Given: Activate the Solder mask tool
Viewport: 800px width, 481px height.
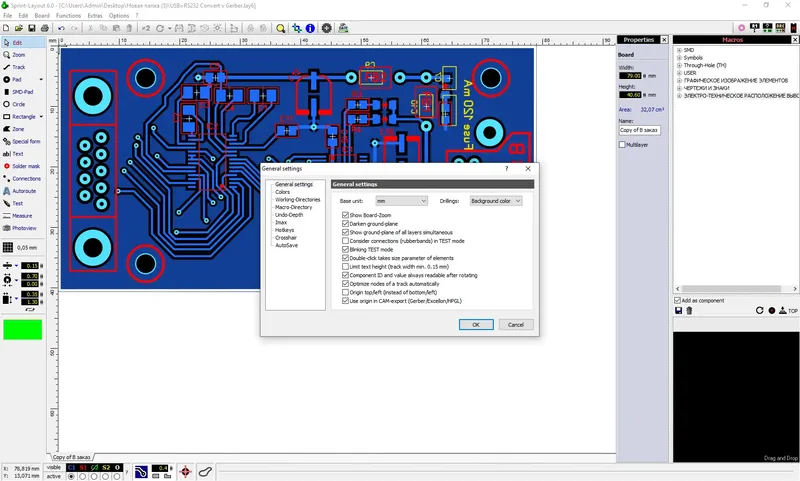Looking at the screenshot, I should point(26,166).
